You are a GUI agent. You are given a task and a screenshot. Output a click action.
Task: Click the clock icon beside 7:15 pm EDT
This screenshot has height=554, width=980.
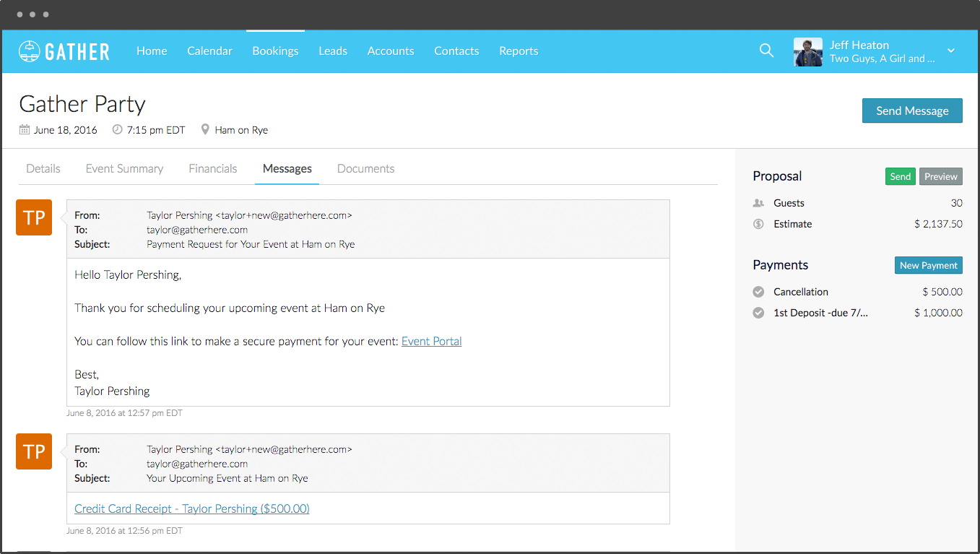118,130
